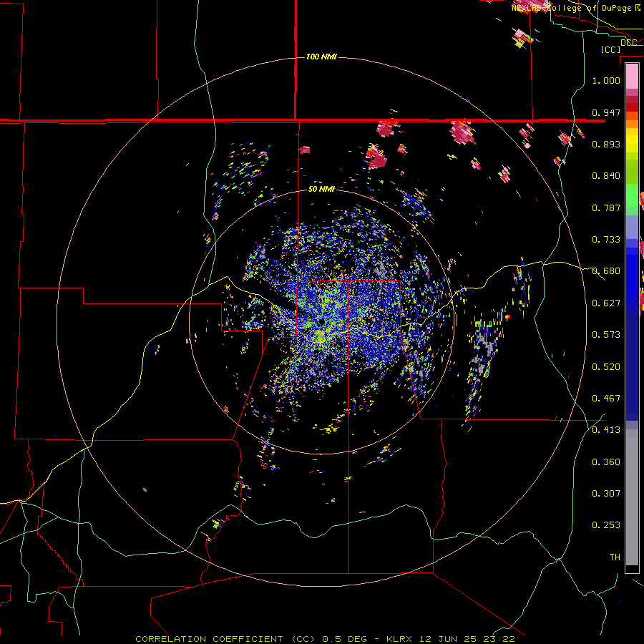644x644 pixels.
Task: Click the gray low-value color bar segment
Action: click(632, 497)
